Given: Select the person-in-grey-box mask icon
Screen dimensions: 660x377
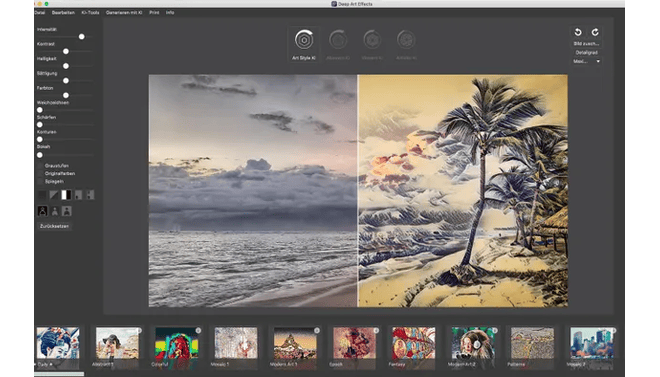Looking at the screenshot, I should pyautogui.click(x=67, y=211).
